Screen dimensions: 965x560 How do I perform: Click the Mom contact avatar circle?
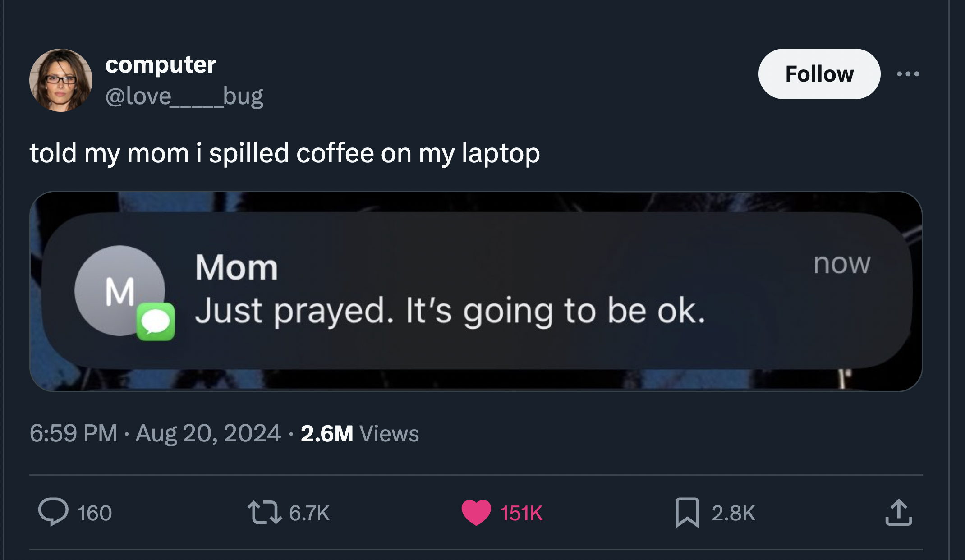point(120,291)
